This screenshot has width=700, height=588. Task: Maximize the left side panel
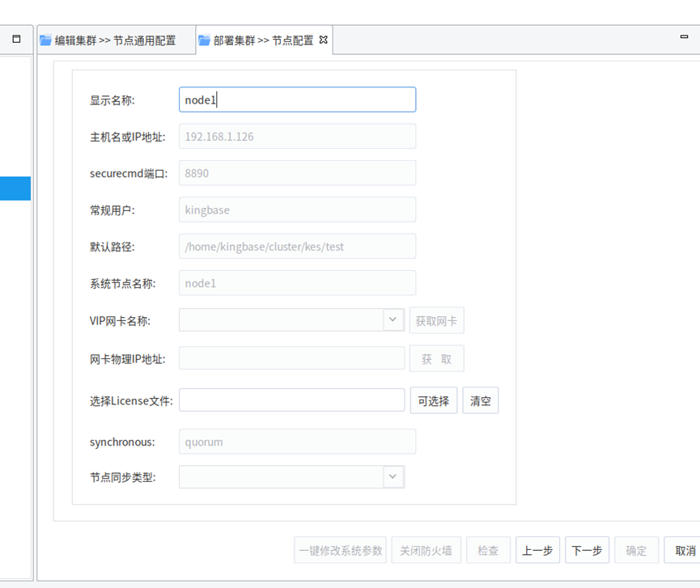(x=16, y=39)
